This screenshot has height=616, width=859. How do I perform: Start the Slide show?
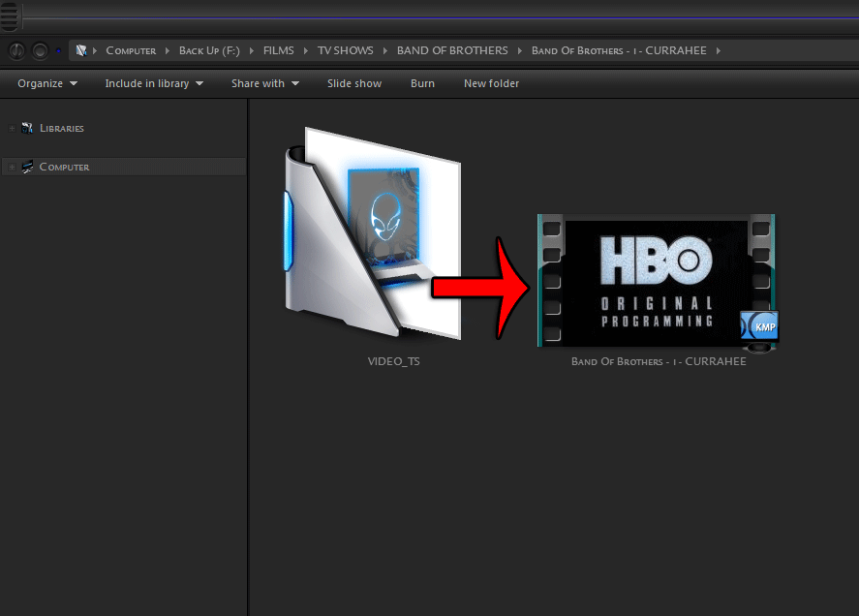coord(354,83)
